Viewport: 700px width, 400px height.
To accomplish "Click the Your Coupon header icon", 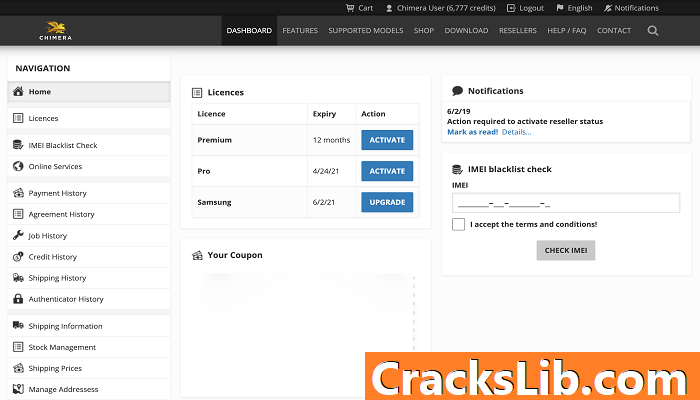I will tap(197, 255).
